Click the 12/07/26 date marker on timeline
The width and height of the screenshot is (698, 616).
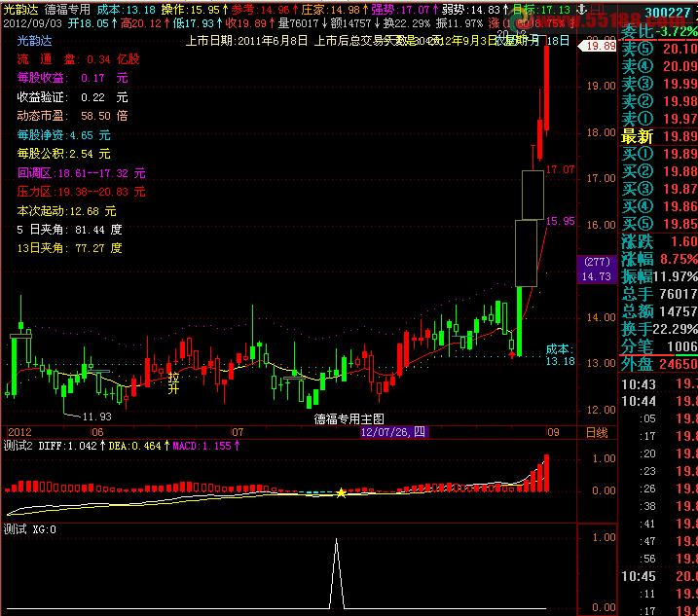point(392,431)
